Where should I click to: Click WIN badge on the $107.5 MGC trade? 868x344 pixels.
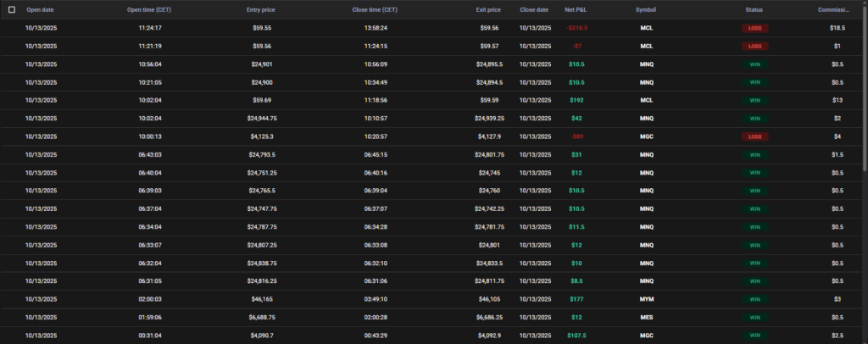[754, 336]
